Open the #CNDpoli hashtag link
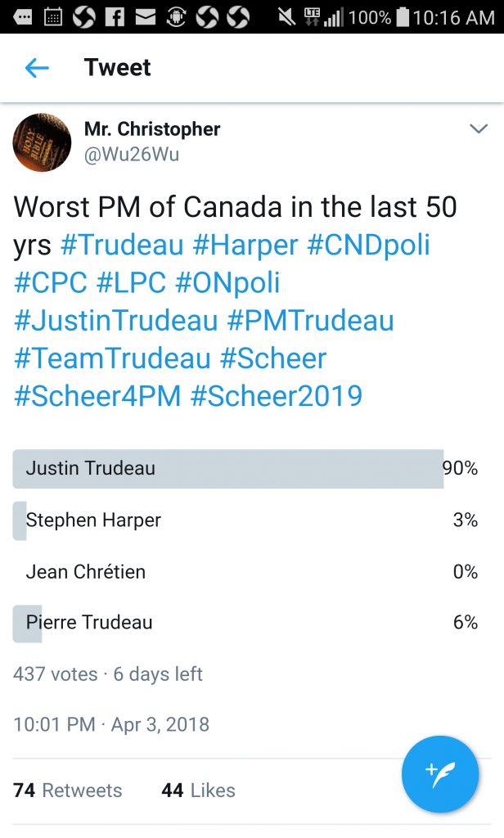Viewport: 504px width, 838px height. tap(368, 245)
